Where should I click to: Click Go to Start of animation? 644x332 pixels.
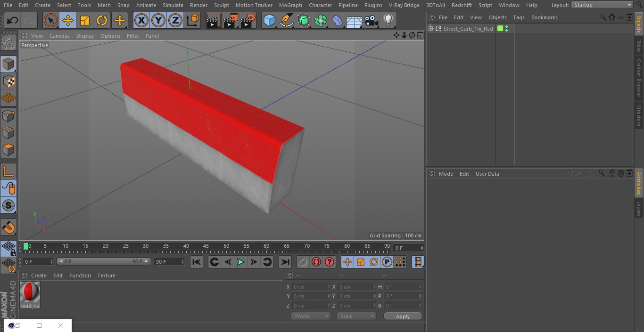(197, 262)
